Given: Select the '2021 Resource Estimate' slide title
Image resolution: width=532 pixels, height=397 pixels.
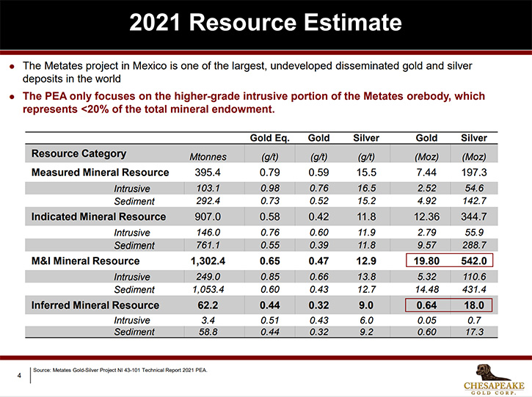Looking at the screenshot, I should [266, 23].
